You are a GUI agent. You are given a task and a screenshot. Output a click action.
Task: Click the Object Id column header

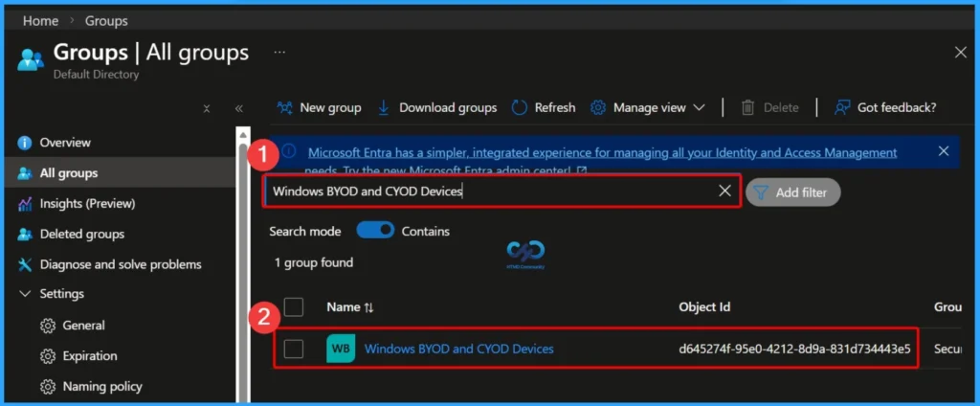704,307
